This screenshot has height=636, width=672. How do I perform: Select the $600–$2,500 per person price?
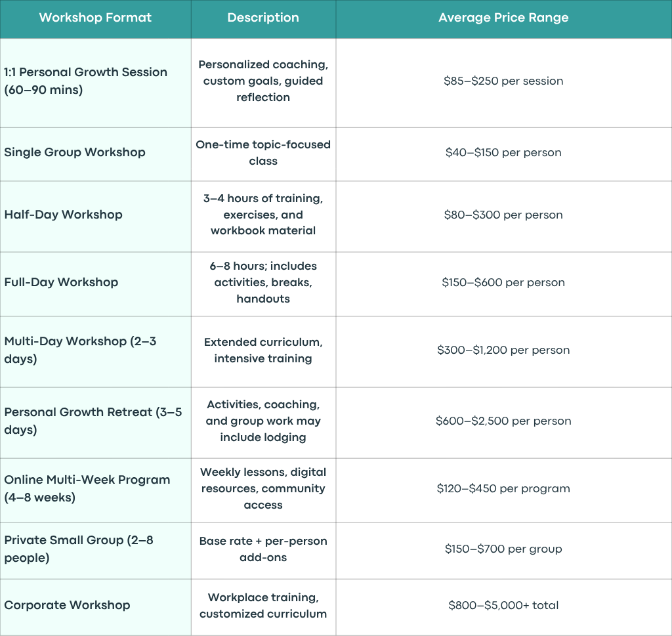coord(503,421)
